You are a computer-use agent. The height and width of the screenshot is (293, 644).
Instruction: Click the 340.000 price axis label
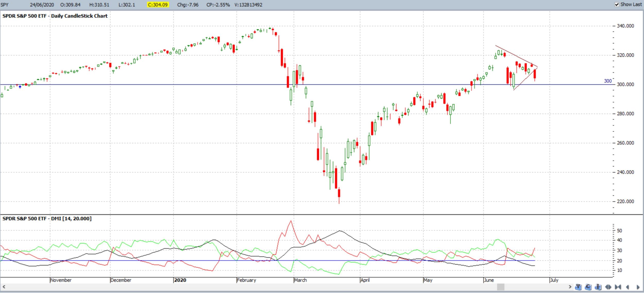pos(625,26)
